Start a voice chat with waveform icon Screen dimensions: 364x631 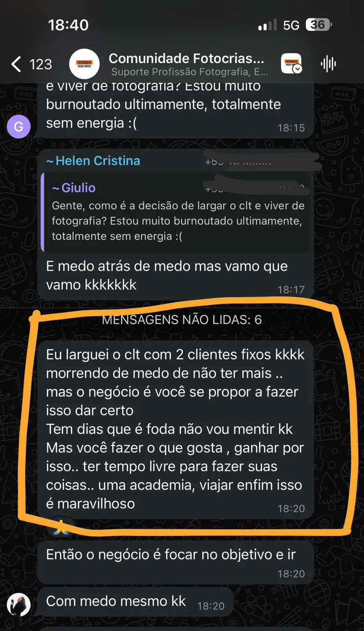click(329, 63)
